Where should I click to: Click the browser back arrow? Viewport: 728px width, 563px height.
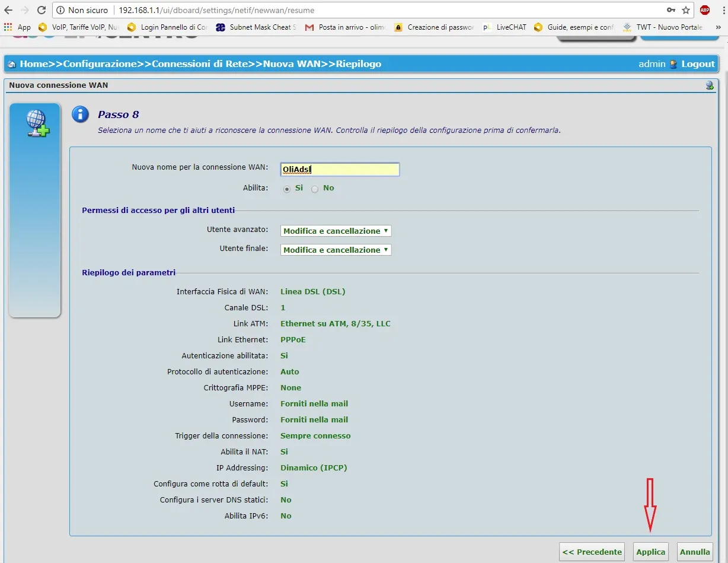coord(8,10)
